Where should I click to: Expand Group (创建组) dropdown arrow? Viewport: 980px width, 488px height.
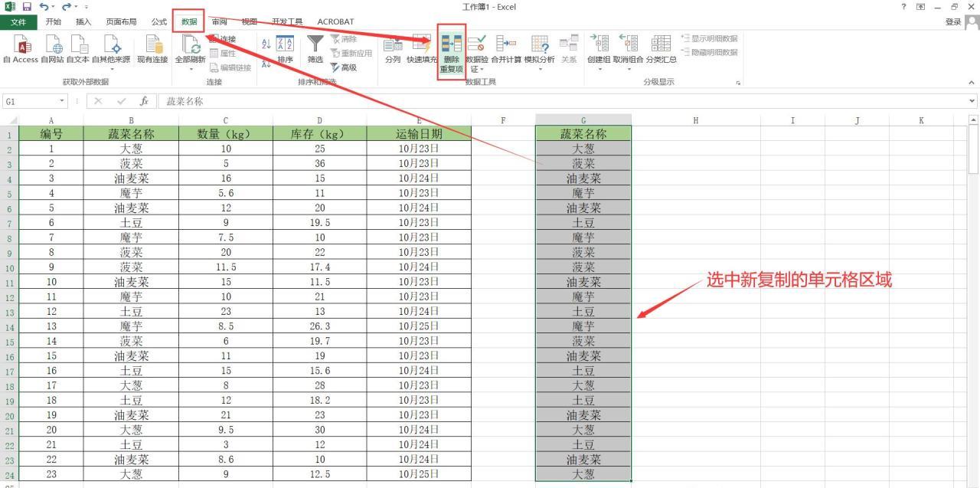click(599, 68)
